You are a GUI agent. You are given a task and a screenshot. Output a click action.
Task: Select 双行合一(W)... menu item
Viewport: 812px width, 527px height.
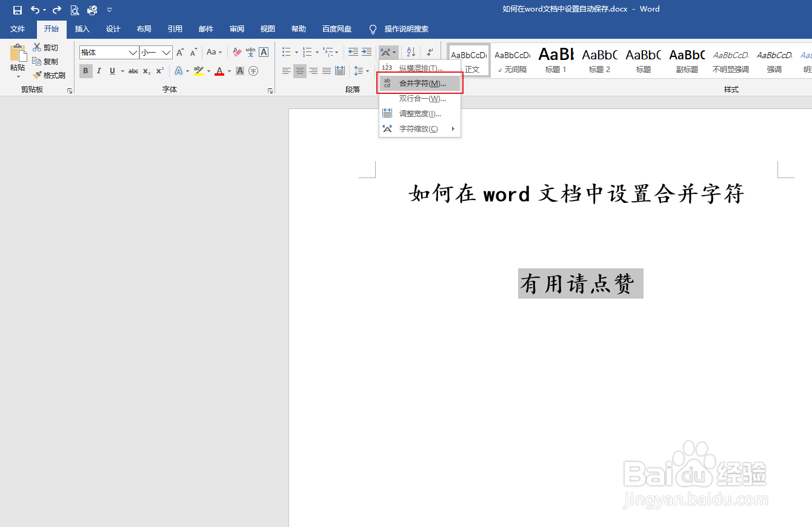point(420,99)
